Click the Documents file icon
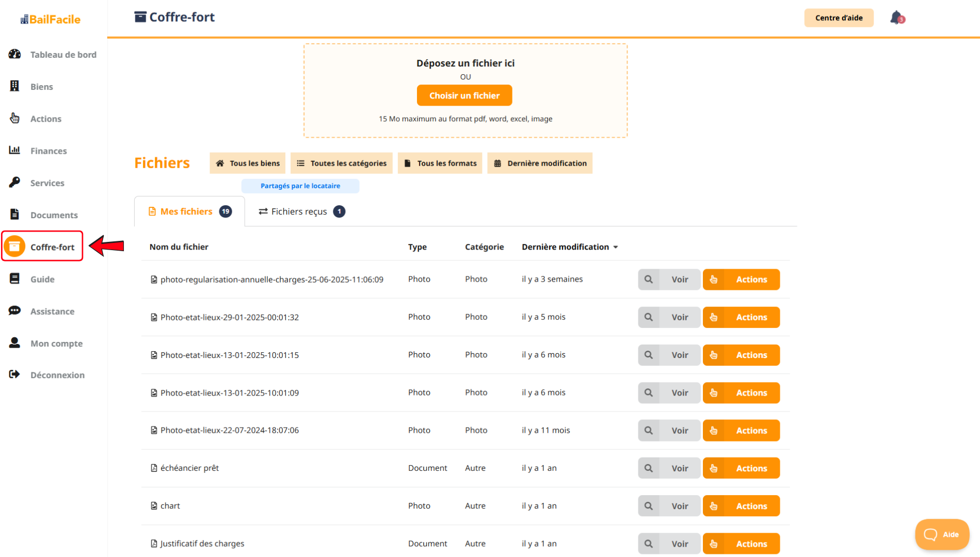Image resolution: width=980 pixels, height=557 pixels. [x=14, y=214]
